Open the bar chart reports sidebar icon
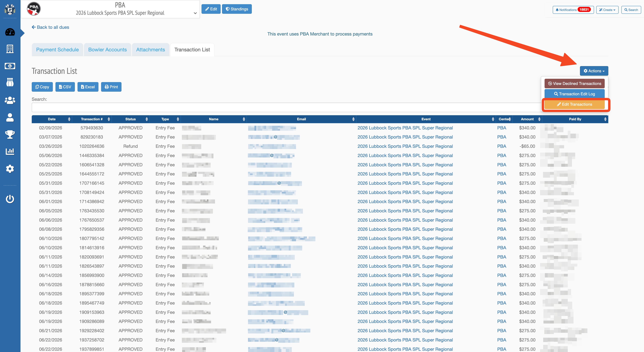 (10, 151)
